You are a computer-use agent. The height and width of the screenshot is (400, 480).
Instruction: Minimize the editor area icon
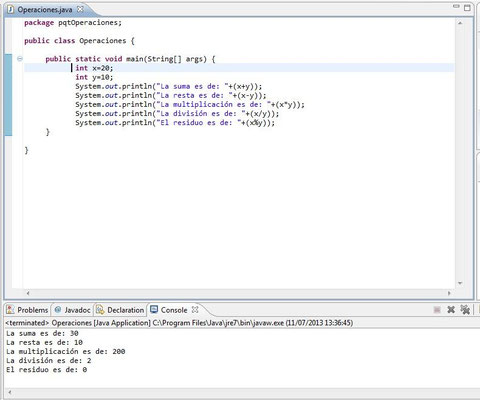point(456,6)
